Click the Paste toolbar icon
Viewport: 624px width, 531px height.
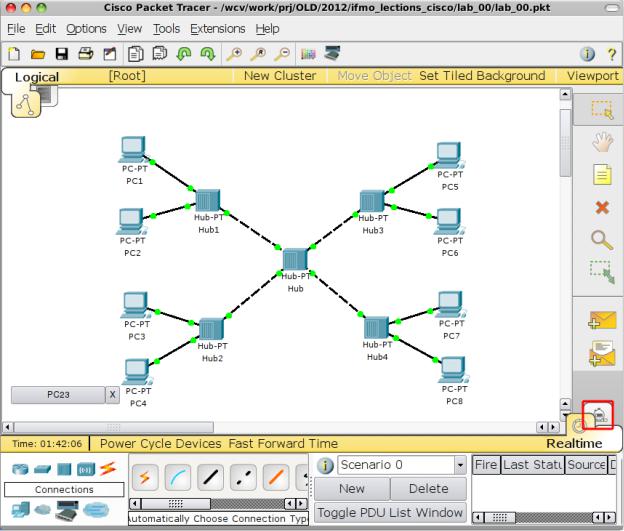point(160,54)
